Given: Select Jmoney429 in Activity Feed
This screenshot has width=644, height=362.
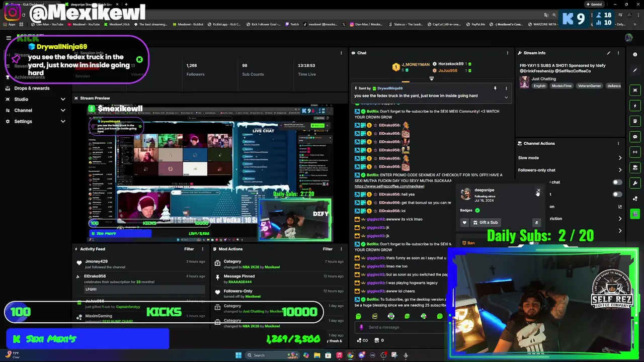Looking at the screenshot, I should click(96, 261).
